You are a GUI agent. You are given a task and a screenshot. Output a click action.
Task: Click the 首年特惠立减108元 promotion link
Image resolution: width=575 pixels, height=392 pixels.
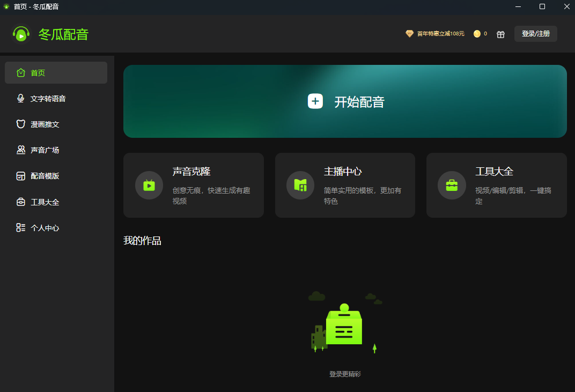pyautogui.click(x=440, y=34)
